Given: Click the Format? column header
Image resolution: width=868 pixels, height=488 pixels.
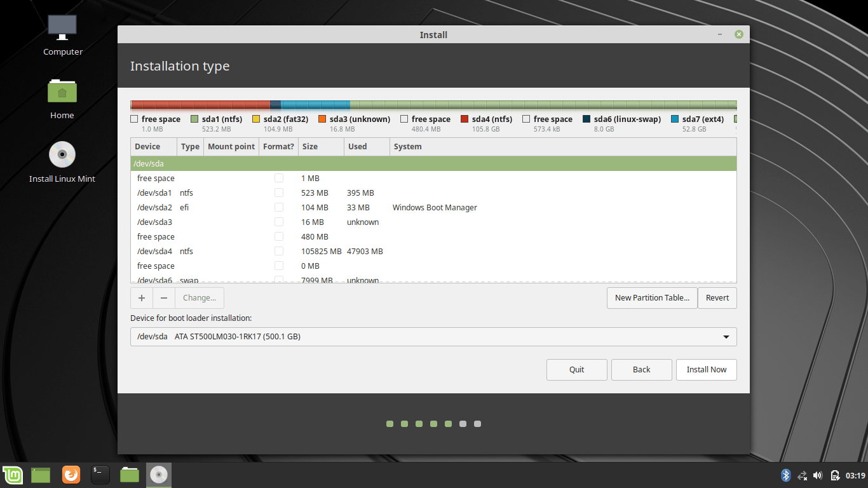Looking at the screenshot, I should click(278, 147).
